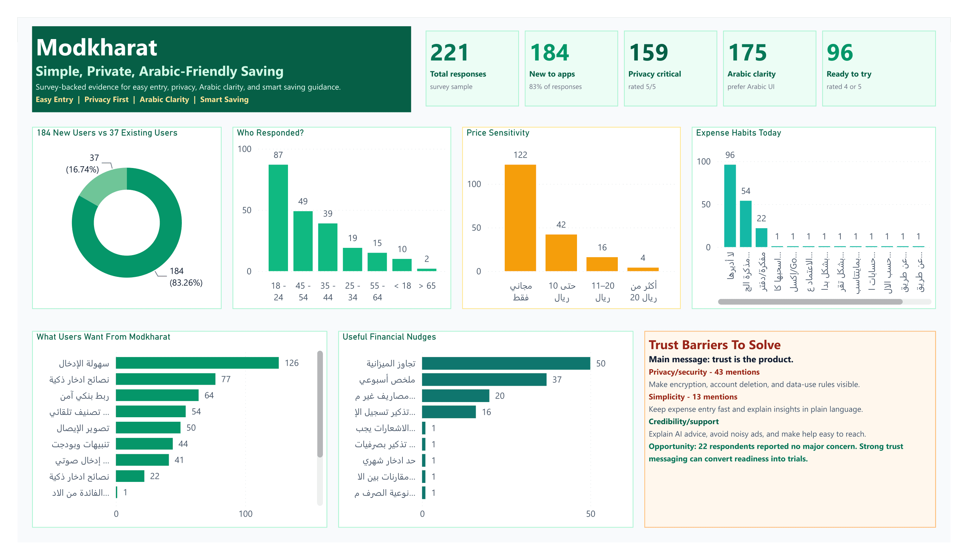Select Smart Saving in the header tagline
Viewport: 968px width, 560px height.
coord(224,100)
